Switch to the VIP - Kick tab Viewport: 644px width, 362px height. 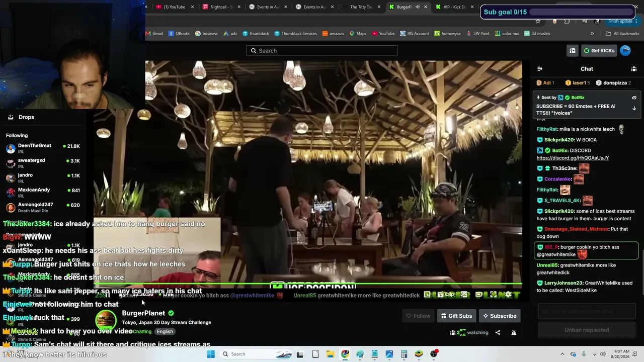pyautogui.click(x=453, y=7)
